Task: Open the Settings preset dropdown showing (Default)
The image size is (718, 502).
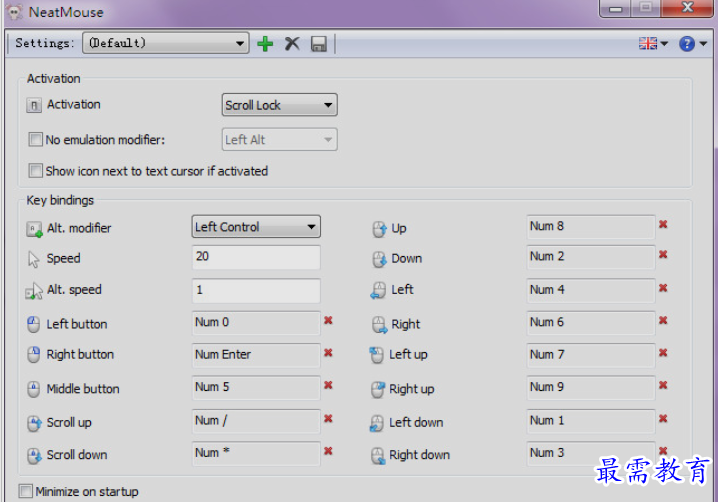Action: click(x=166, y=43)
